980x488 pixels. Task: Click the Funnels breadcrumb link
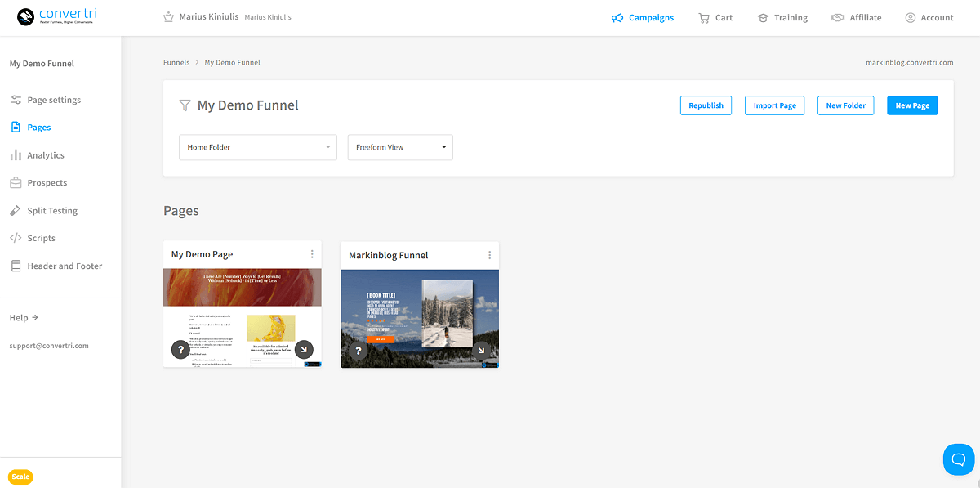[176, 62]
